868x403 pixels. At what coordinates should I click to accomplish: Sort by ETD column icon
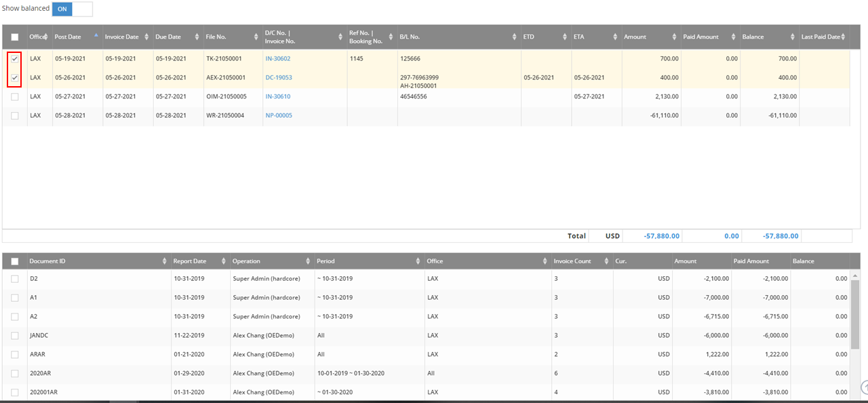pyautogui.click(x=564, y=37)
